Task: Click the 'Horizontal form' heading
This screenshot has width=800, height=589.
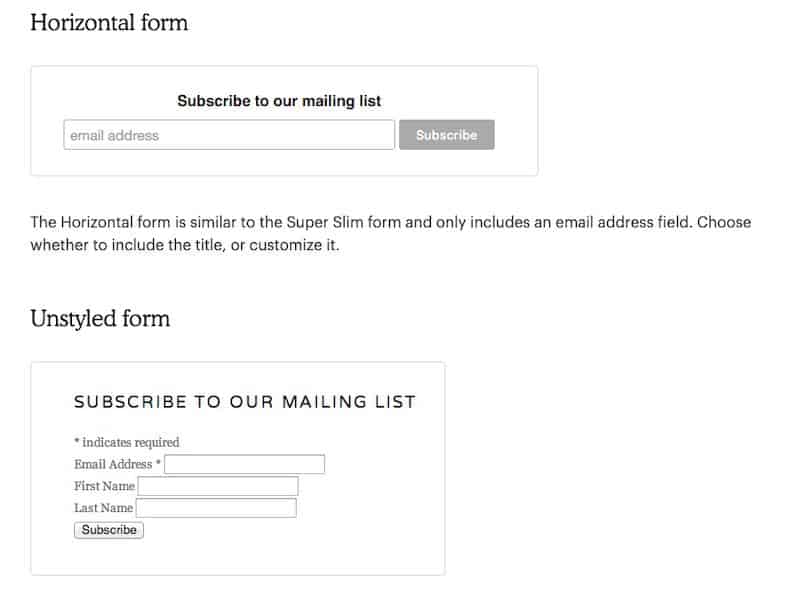Action: (x=110, y=23)
